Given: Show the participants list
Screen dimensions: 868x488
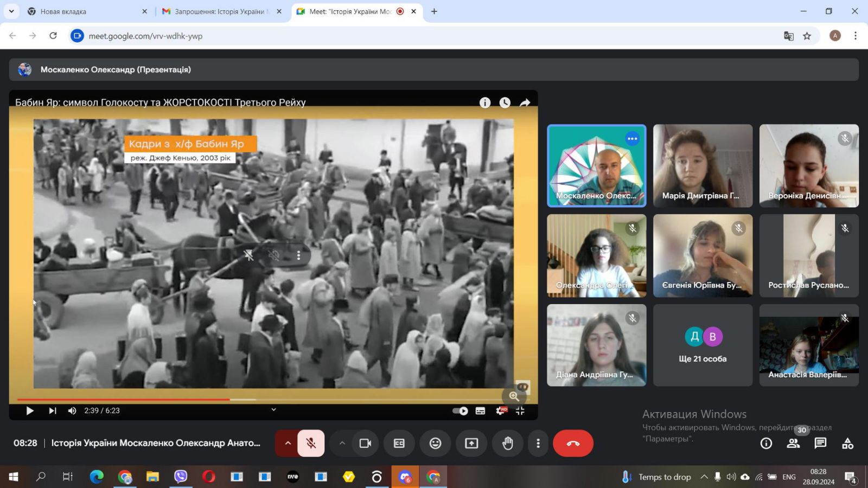Looking at the screenshot, I should 793,444.
